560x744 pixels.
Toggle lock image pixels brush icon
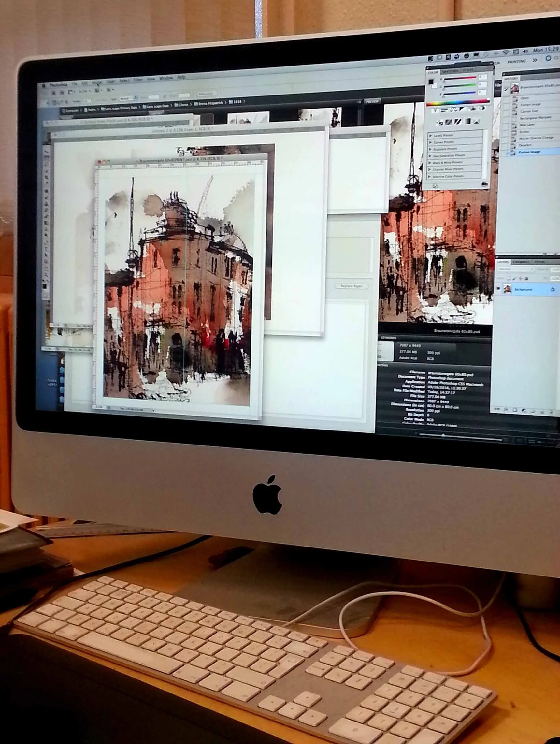(x=514, y=279)
